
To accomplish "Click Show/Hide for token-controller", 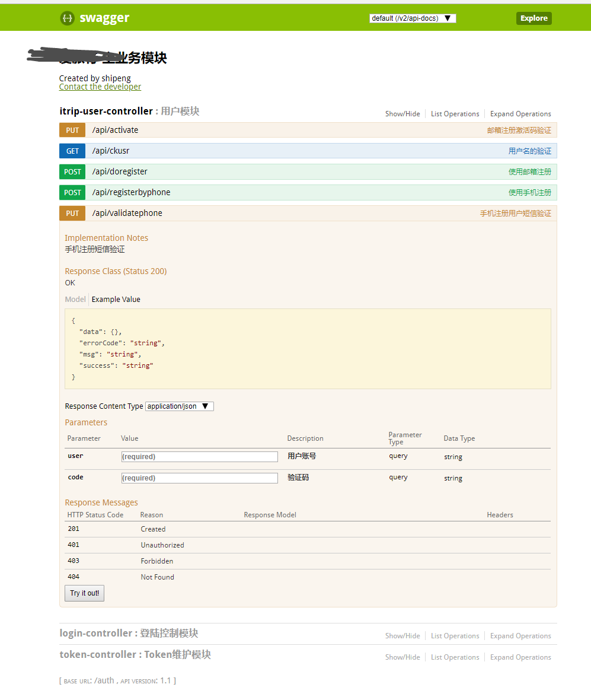I will tap(402, 658).
